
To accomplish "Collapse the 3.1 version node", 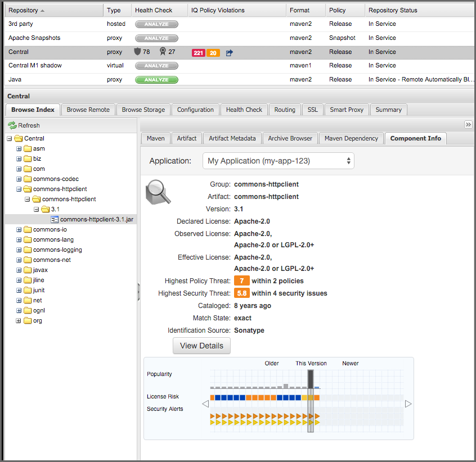I will tap(37, 210).
